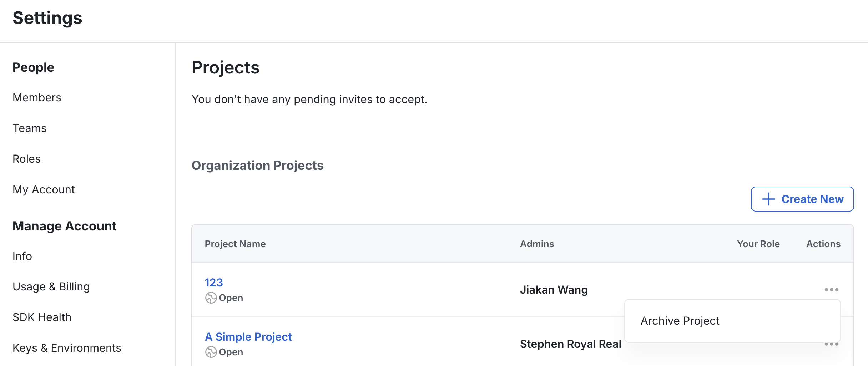Viewport: 868px width, 366px height.
Task: Click the Create New button
Action: [x=802, y=199]
